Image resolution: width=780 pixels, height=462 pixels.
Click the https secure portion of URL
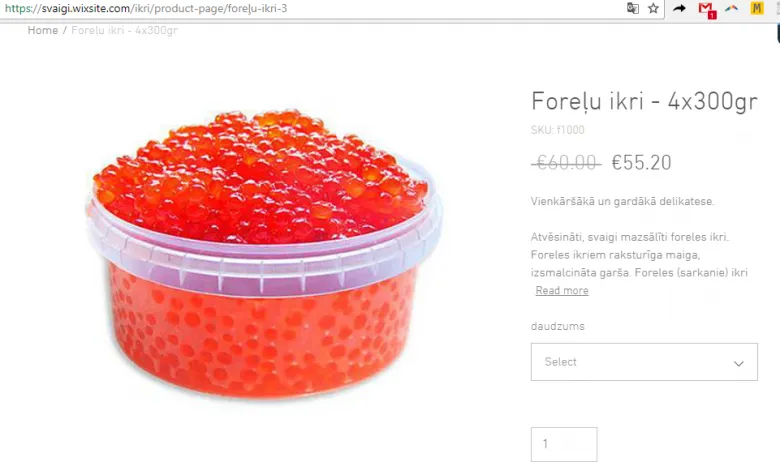click(x=20, y=8)
